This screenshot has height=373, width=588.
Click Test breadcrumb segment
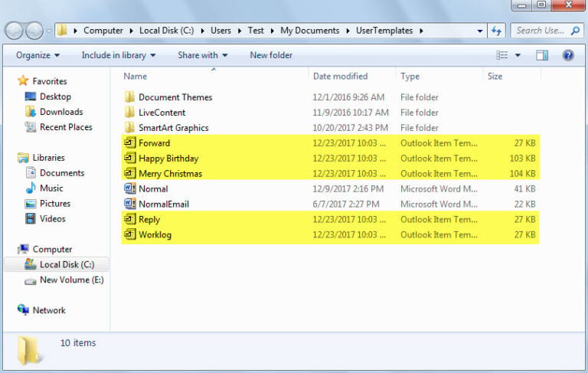pyautogui.click(x=256, y=31)
